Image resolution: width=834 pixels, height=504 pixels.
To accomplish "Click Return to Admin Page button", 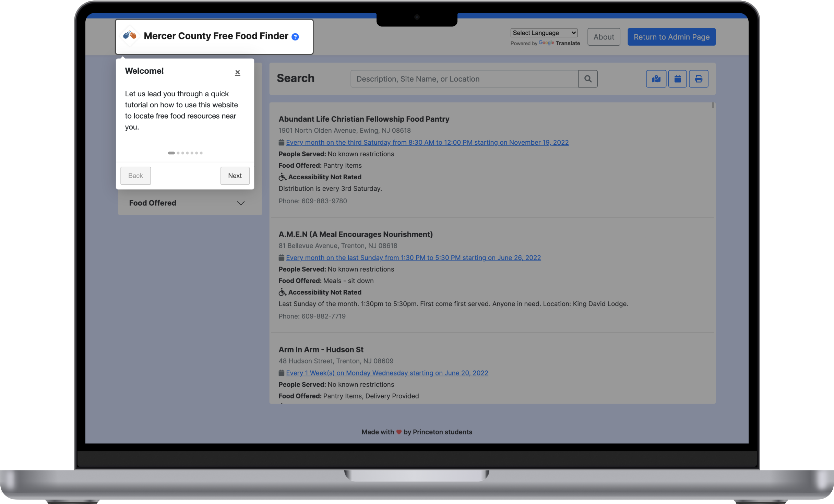I will click(x=671, y=37).
